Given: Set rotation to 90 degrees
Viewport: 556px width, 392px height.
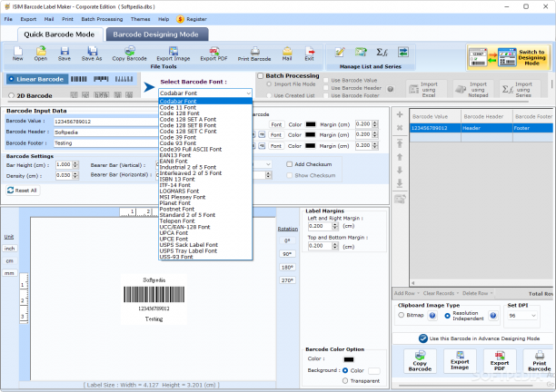Looking at the screenshot, I should 287,254.
